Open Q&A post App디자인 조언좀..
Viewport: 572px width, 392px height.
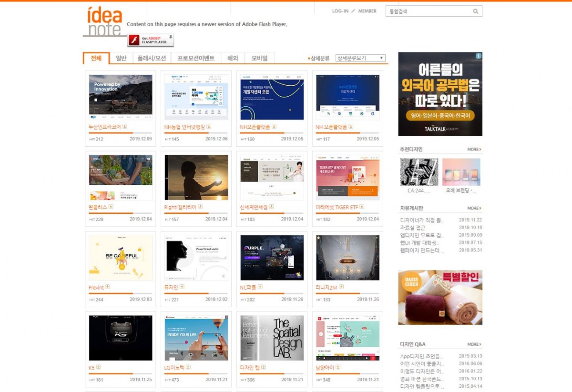[x=422, y=356]
